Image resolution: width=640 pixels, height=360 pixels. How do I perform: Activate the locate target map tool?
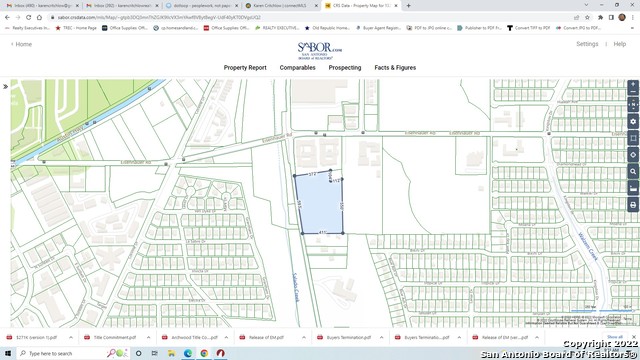click(633, 155)
